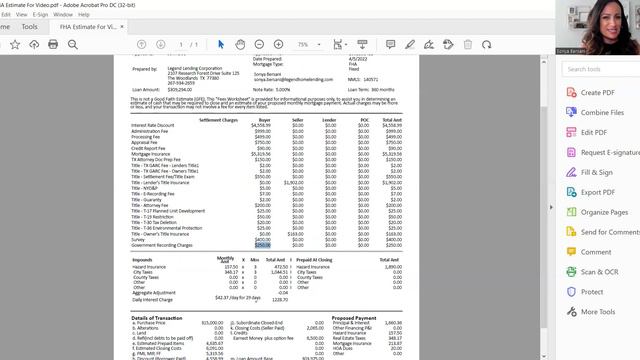Click the highlighted Government Recording Charges amount

coord(262,245)
